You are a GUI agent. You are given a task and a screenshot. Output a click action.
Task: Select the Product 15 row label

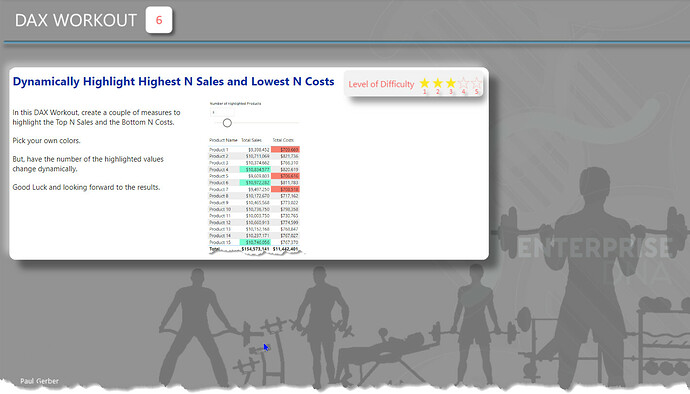[x=220, y=242]
